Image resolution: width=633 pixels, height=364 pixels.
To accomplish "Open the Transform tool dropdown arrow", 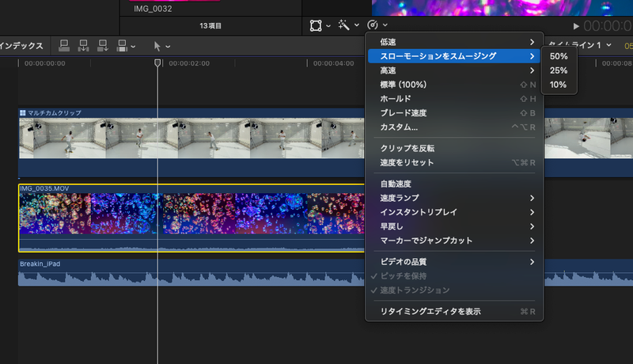I will click(328, 26).
